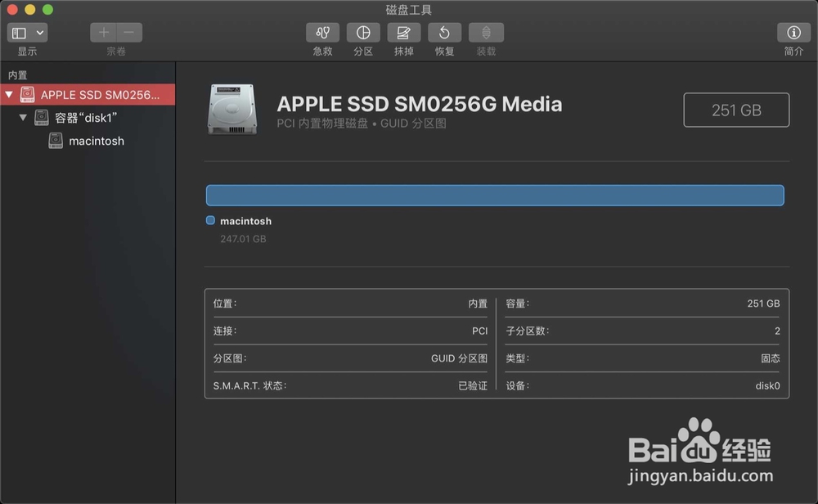Click the green window zoom button

click(47, 9)
